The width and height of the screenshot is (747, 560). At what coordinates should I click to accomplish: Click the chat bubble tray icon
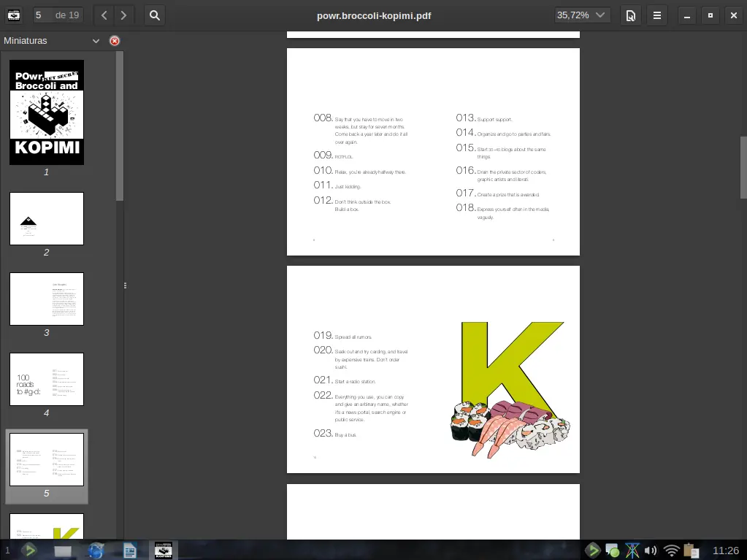(x=612, y=551)
